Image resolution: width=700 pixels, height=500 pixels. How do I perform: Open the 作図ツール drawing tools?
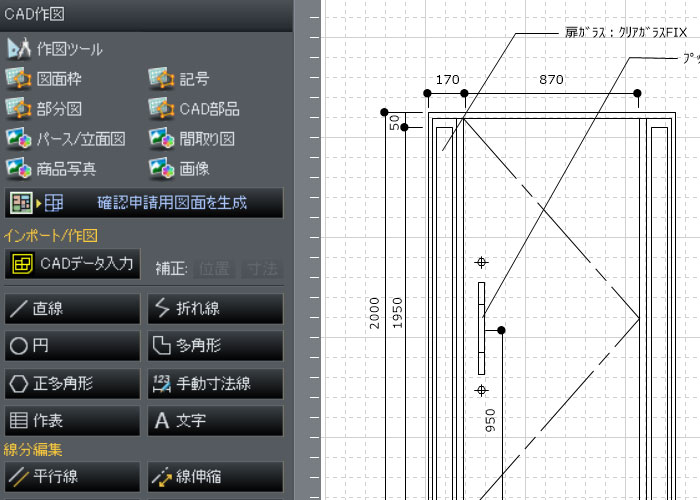click(x=55, y=49)
